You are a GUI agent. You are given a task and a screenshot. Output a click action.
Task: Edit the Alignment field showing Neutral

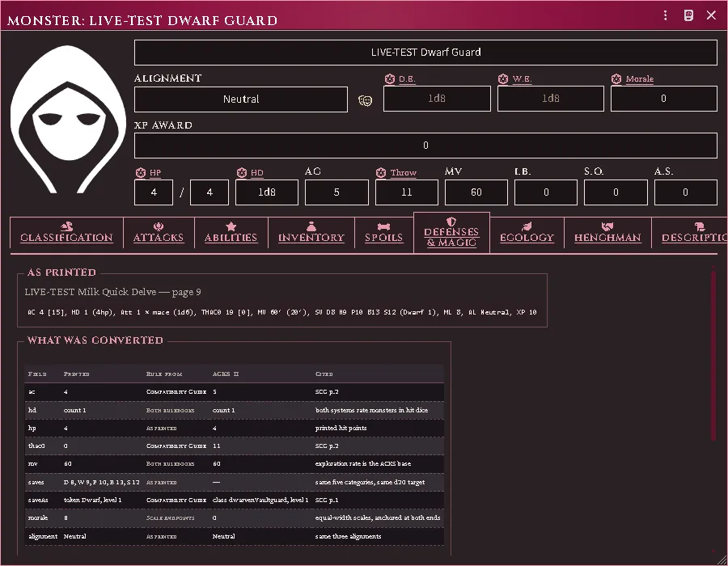241,99
